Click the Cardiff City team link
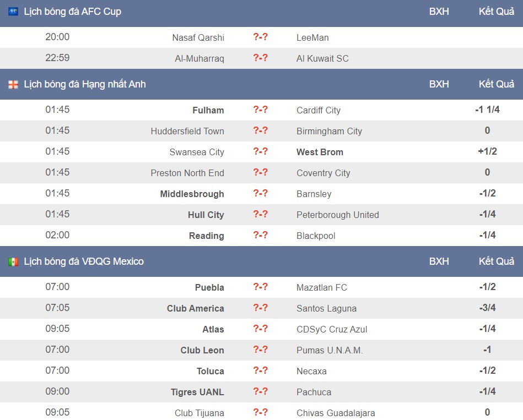Screen dimensions: 523x420 [x=318, y=110]
